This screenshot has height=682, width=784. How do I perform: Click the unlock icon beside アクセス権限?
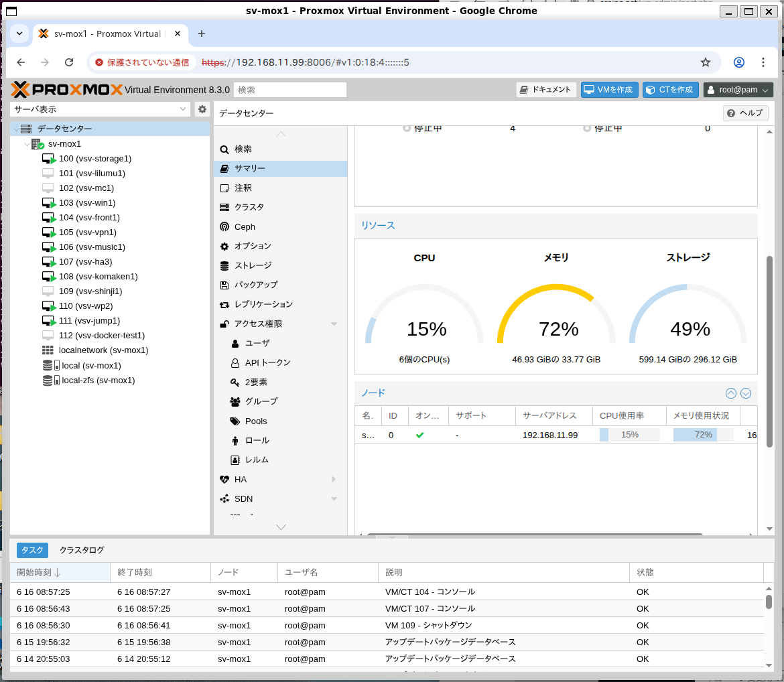coord(224,324)
